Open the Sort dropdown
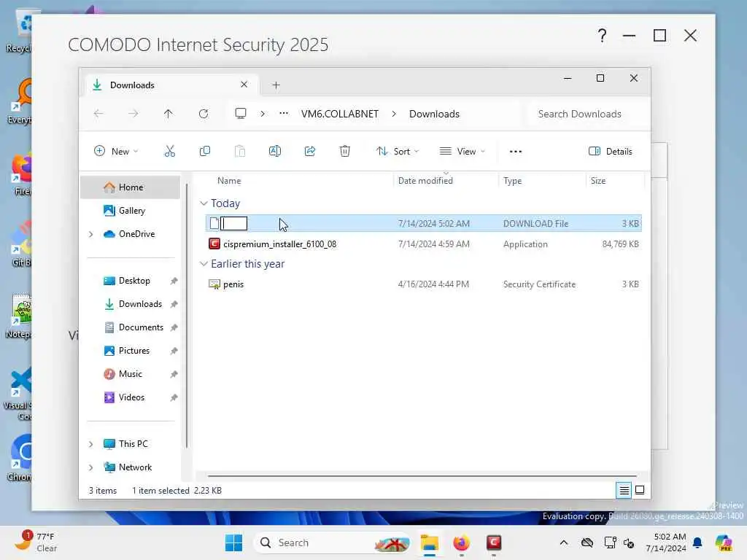Viewport: 747px width, 560px height. tap(398, 152)
